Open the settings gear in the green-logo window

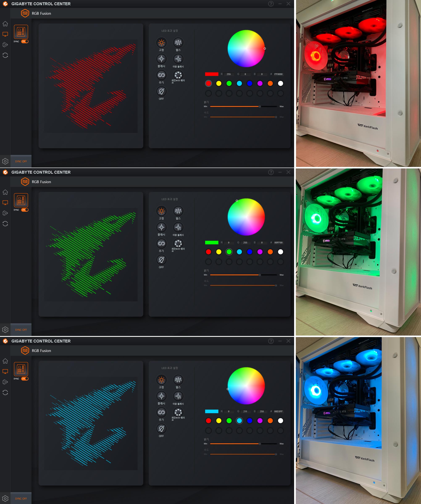[5, 330]
